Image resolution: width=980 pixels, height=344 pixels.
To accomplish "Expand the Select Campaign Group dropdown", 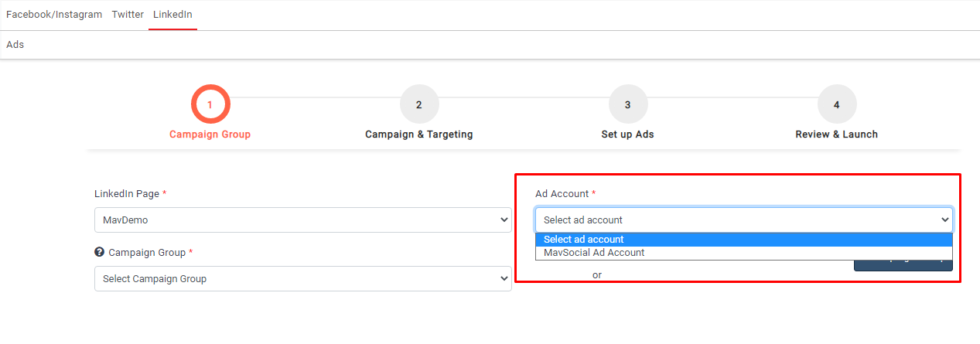I will 302,278.
